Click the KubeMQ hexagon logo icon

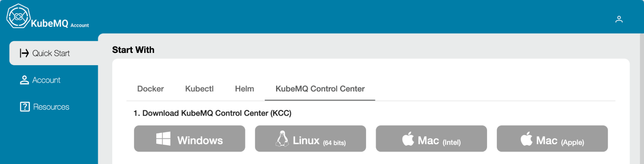(x=19, y=16)
